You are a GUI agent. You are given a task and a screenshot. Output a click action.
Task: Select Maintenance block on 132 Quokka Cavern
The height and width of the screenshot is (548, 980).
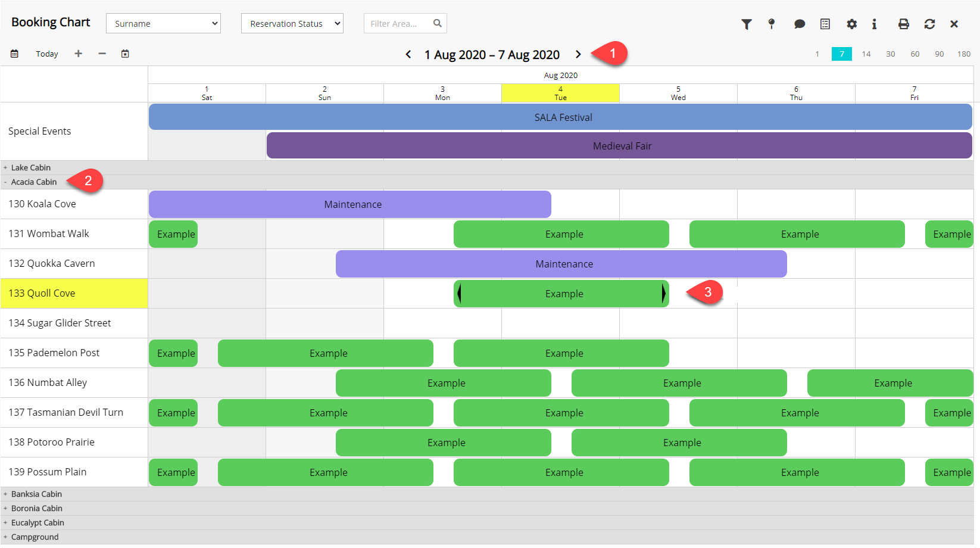(x=561, y=264)
